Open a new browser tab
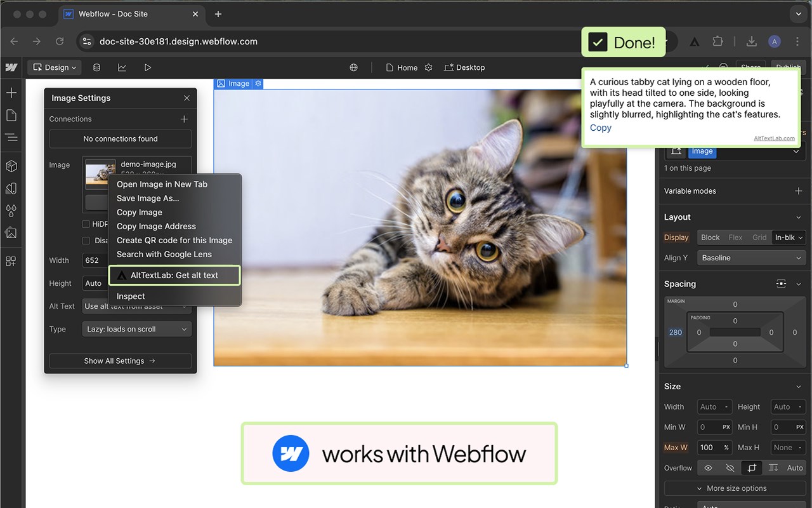Image resolution: width=812 pixels, height=508 pixels. (218, 14)
